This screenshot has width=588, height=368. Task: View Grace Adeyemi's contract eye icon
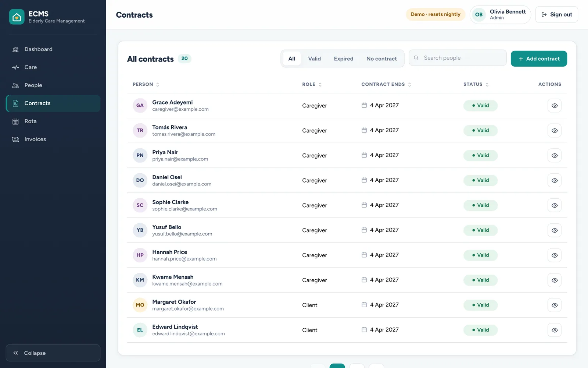(555, 106)
